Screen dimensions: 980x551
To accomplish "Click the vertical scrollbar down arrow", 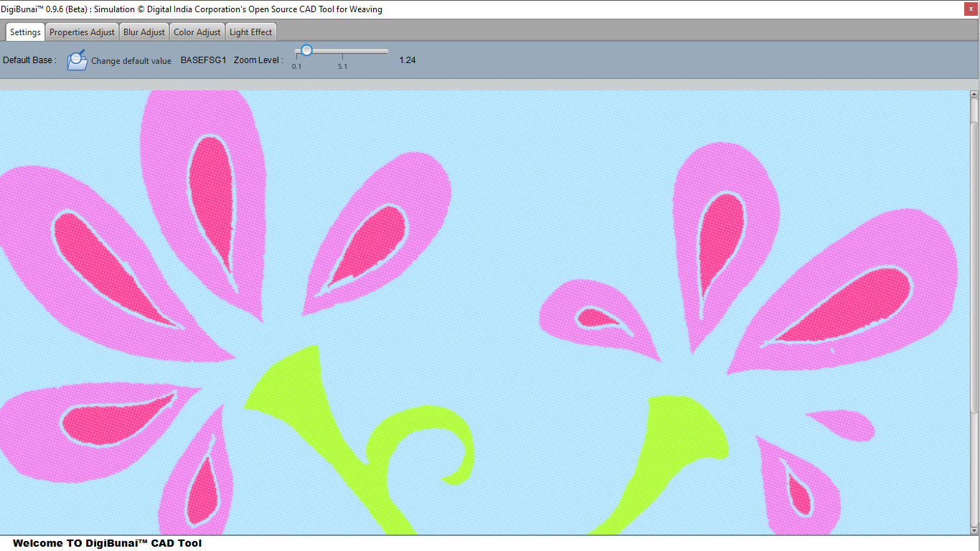I will tap(974, 529).
